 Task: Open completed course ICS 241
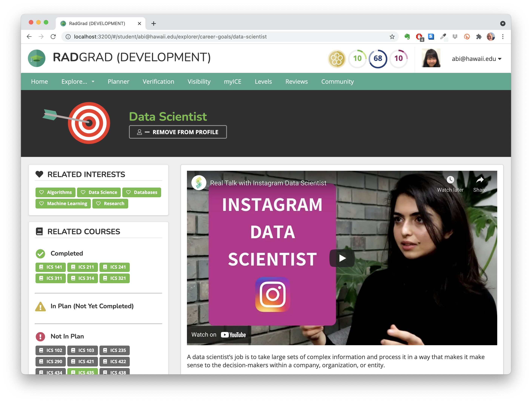[x=114, y=267]
